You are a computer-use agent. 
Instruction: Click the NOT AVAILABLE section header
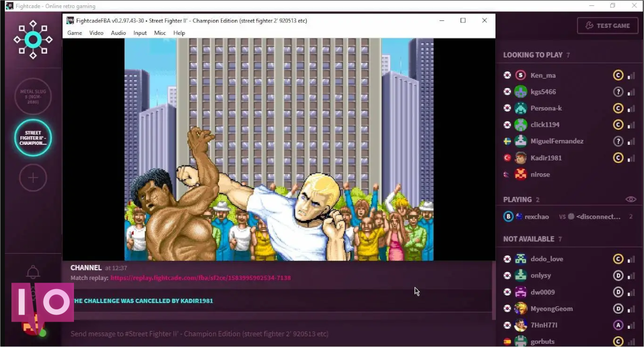pos(529,239)
